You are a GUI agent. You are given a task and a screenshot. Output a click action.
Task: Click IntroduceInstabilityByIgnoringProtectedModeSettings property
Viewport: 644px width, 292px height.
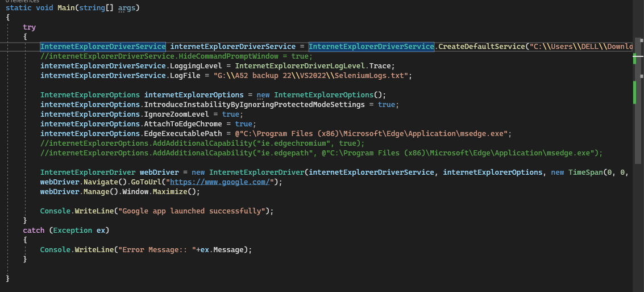tap(254, 105)
